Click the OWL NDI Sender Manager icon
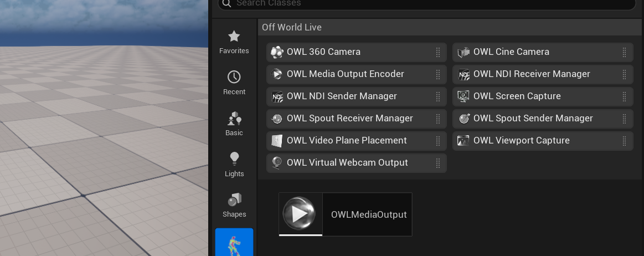Image resolution: width=644 pixels, height=256 pixels. tap(277, 96)
